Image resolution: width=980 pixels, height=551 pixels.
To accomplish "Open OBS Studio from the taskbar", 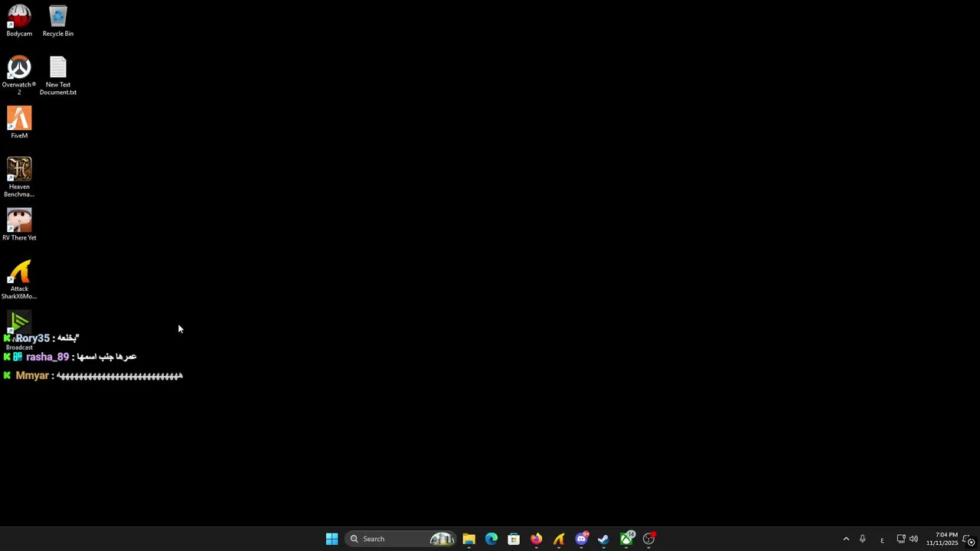I will 648,539.
